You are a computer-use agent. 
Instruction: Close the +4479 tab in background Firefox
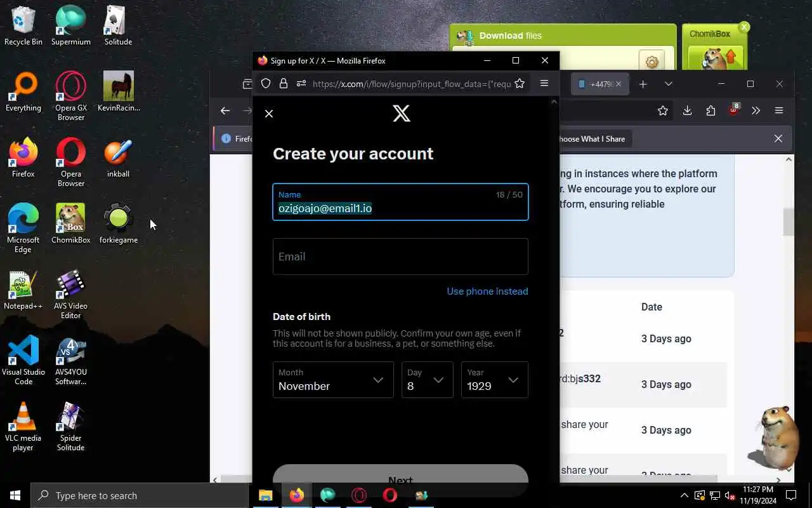pyautogui.click(x=619, y=84)
